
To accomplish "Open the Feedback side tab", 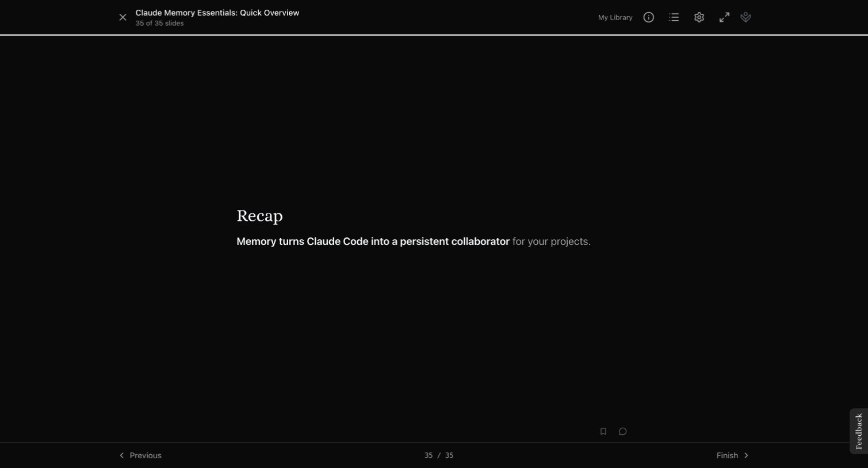I will 859,431.
